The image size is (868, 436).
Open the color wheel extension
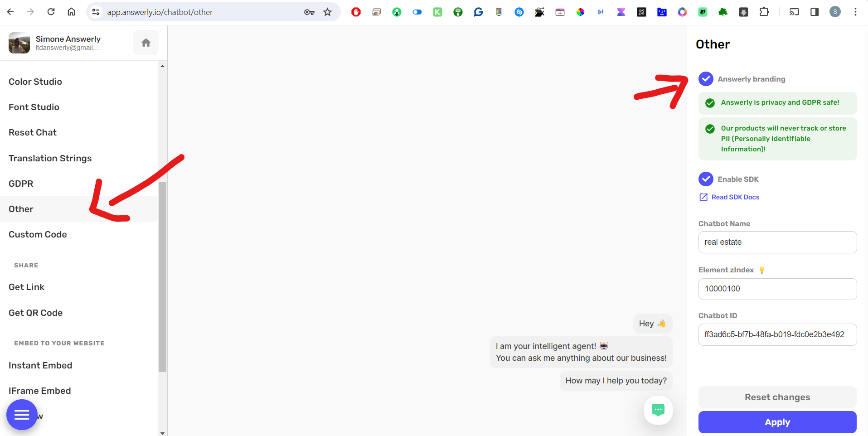tap(580, 12)
